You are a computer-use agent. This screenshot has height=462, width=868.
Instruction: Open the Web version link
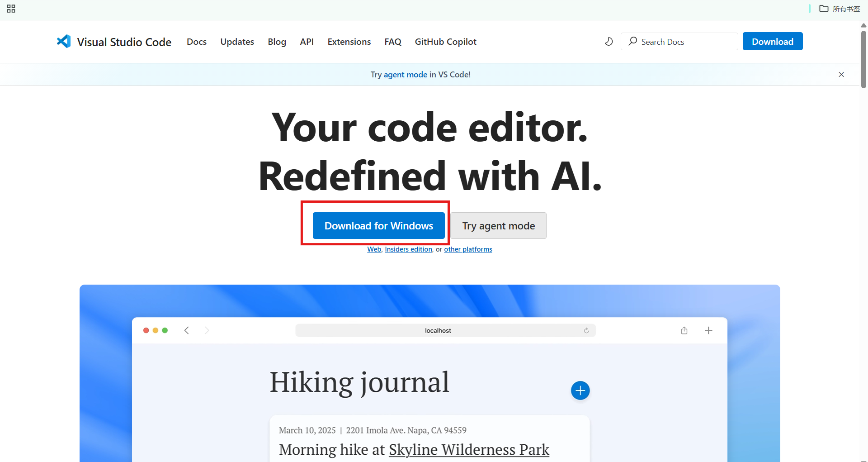[x=374, y=249]
